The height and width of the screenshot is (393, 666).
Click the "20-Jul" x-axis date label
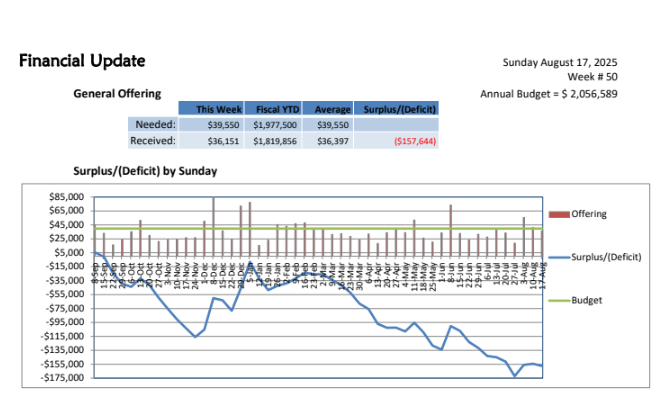(506, 274)
